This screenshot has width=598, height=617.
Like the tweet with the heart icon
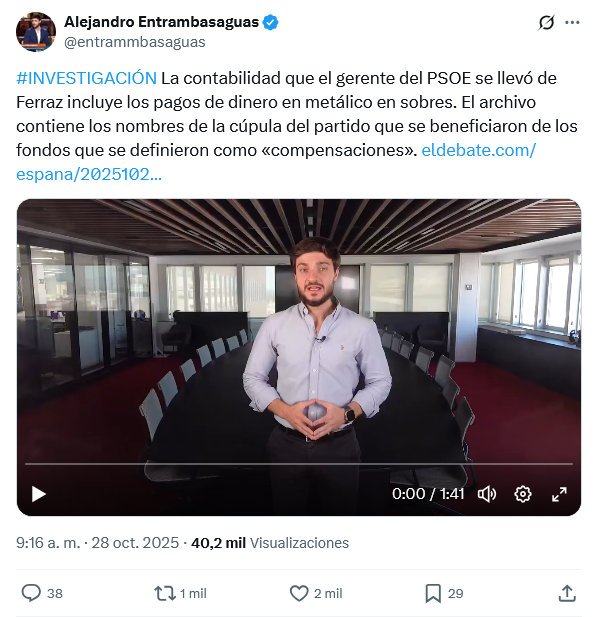tap(299, 593)
